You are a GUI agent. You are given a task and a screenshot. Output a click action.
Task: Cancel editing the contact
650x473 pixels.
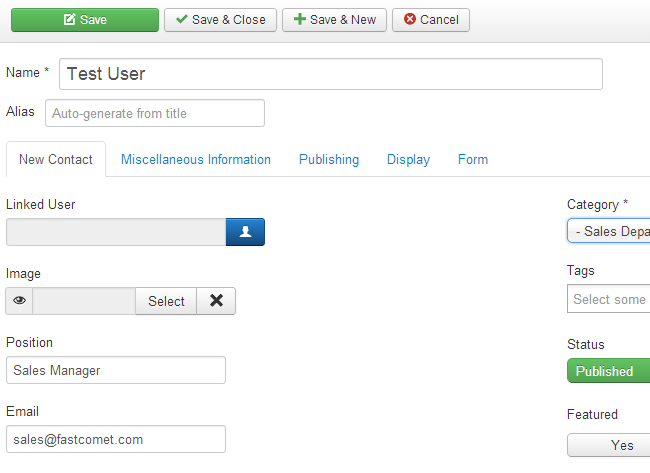[x=430, y=20]
